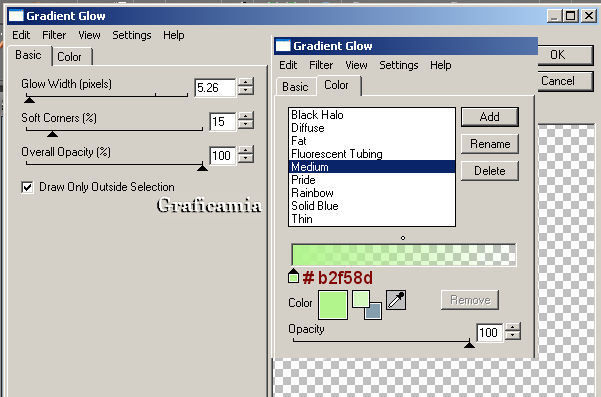The width and height of the screenshot is (601, 397).
Task: Click the Glow Width value field
Action: coord(215,88)
